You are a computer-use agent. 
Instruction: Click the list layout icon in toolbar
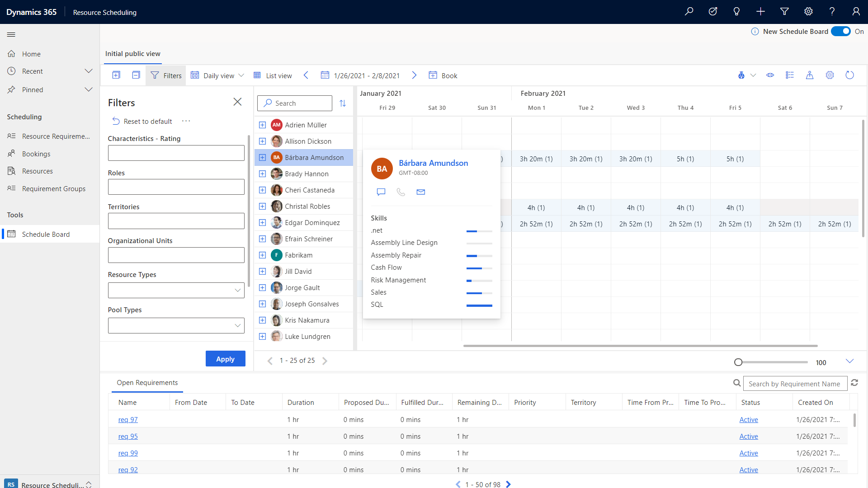pyautogui.click(x=789, y=75)
